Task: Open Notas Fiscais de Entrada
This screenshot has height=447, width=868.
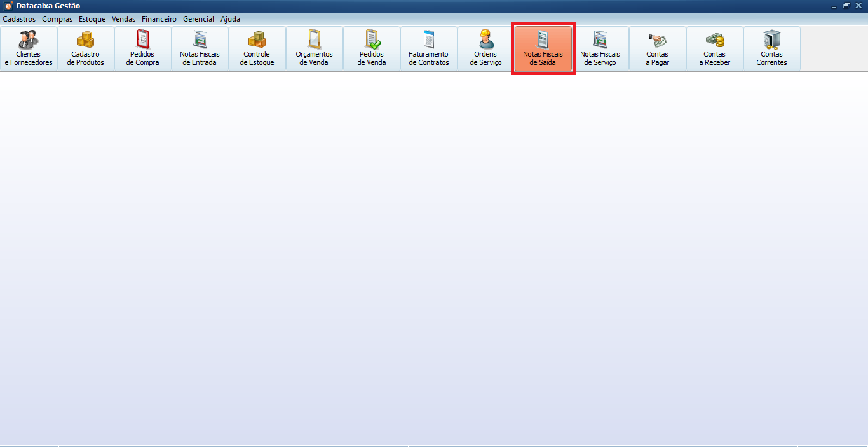Action: point(200,48)
